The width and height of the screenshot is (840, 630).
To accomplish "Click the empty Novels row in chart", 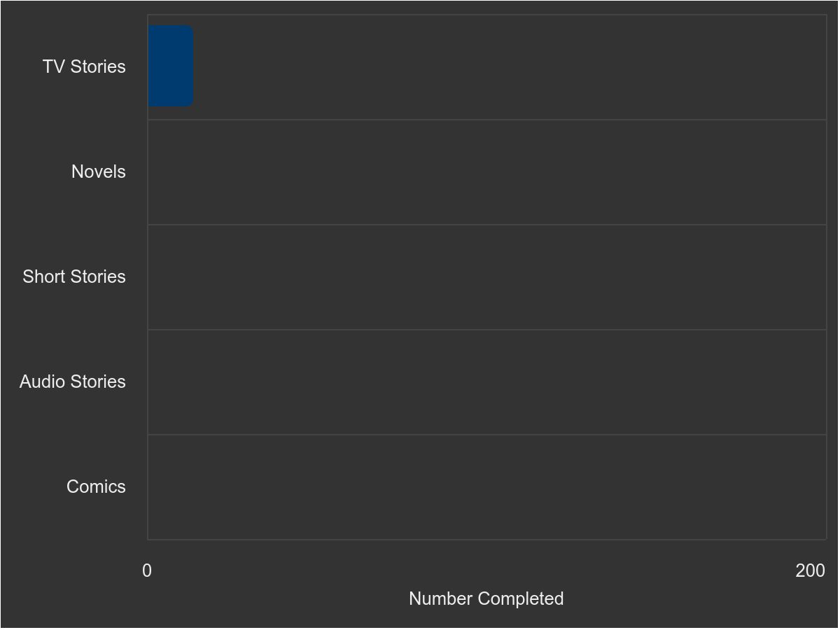I will pyautogui.click(x=487, y=172).
